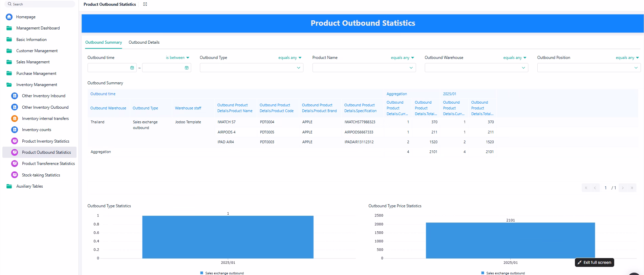644x275 pixels.
Task: Click the Exit full screen button
Action: (x=594, y=262)
